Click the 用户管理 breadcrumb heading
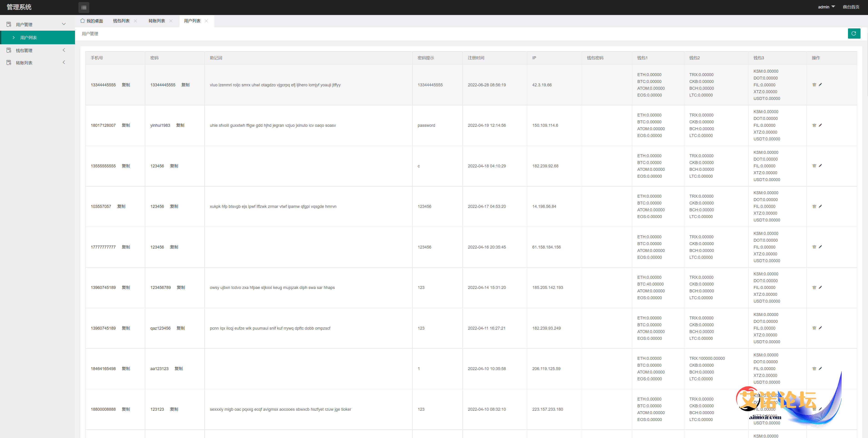Viewport: 868px width, 438px height. [x=90, y=34]
